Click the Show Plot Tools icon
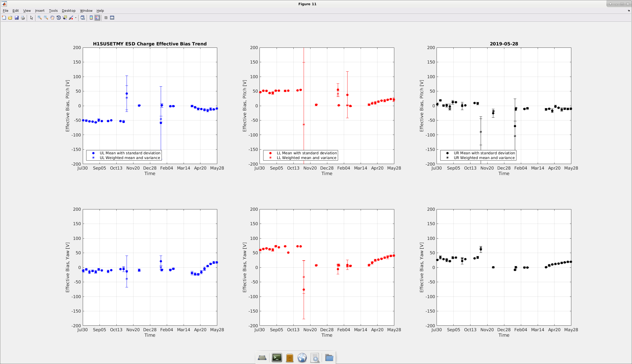Image resolution: width=632 pixels, height=364 pixels. pyautogui.click(x=112, y=18)
